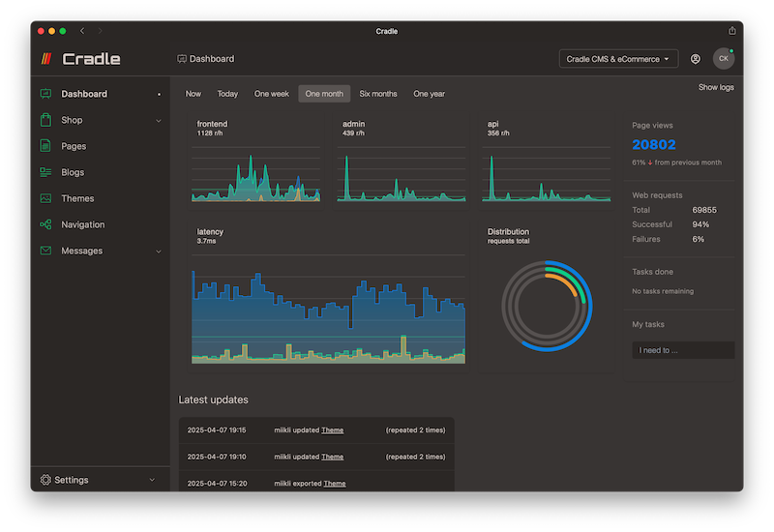
Task: Click the Messages envelope icon
Action: [45, 251]
